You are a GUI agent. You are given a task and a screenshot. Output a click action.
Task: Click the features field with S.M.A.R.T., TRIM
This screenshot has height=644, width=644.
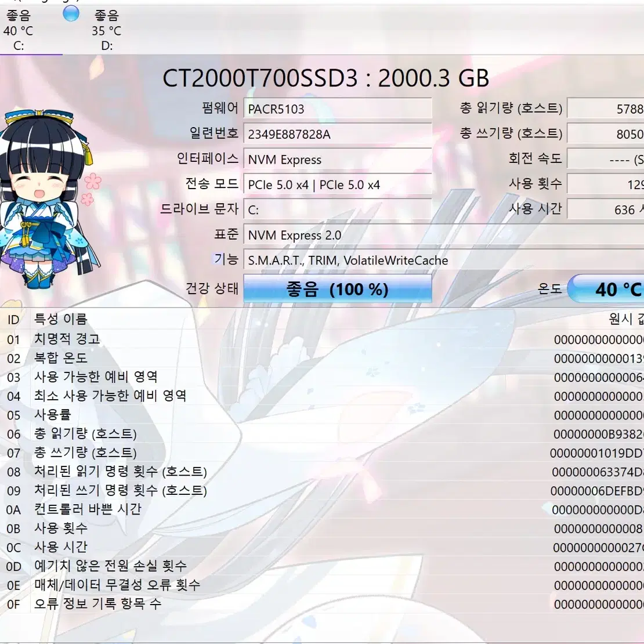tap(444, 261)
